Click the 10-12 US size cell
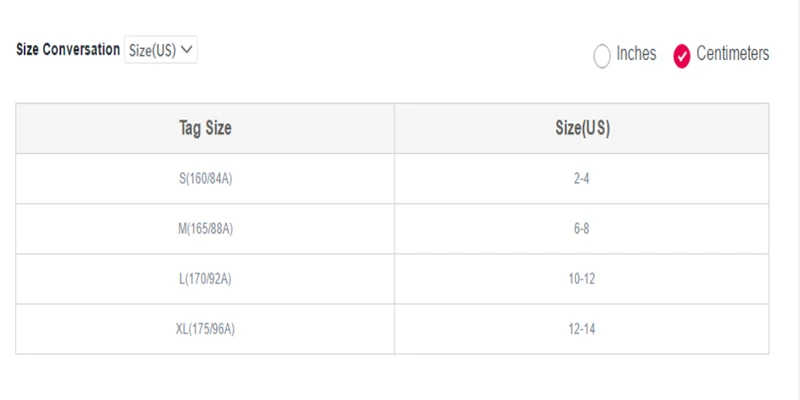Image resolution: width=800 pixels, height=400 pixels. pyautogui.click(x=582, y=279)
